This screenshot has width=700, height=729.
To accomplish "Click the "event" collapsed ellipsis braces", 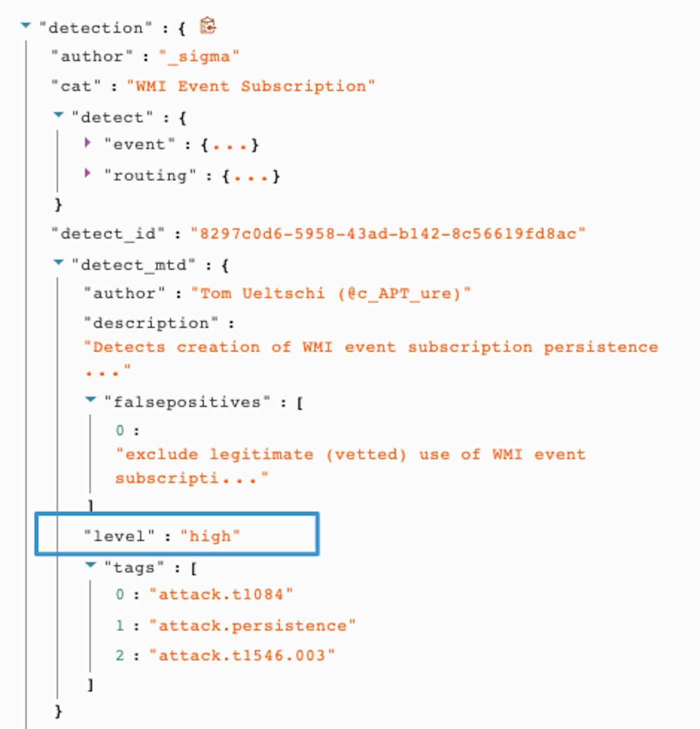I will click(229, 146).
